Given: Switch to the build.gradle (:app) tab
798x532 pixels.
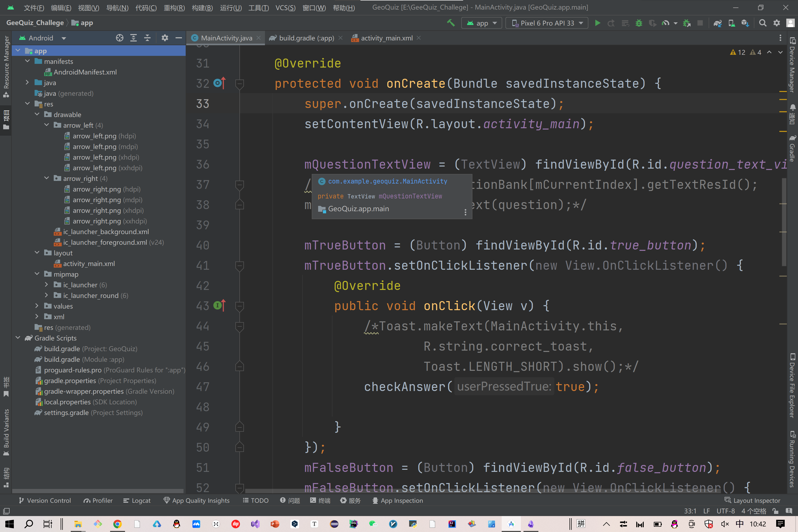Looking at the screenshot, I should click(306, 38).
